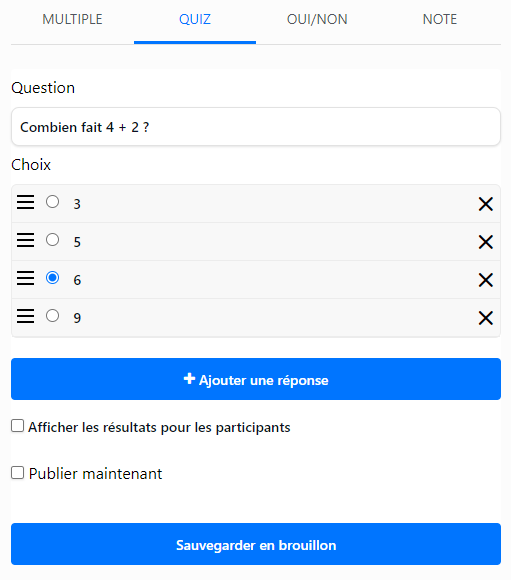
Task: Click Sauvegarder en brouillon button
Action: pos(256,544)
